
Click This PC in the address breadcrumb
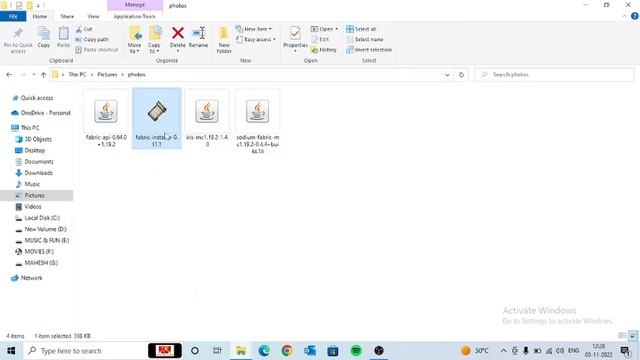coord(77,75)
